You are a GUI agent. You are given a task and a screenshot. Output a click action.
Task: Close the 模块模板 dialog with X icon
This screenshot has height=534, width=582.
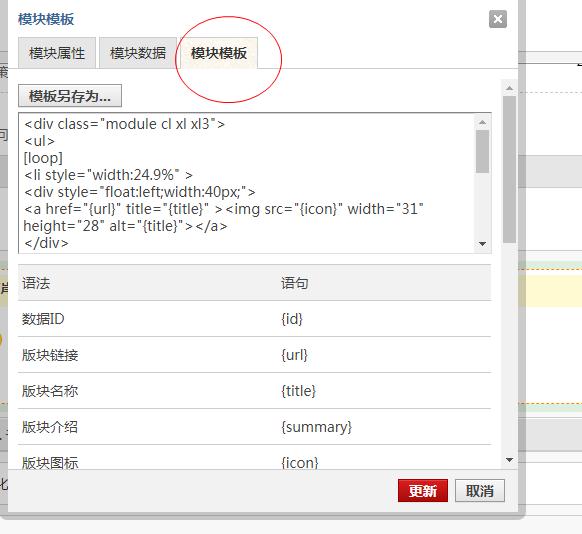(x=498, y=19)
